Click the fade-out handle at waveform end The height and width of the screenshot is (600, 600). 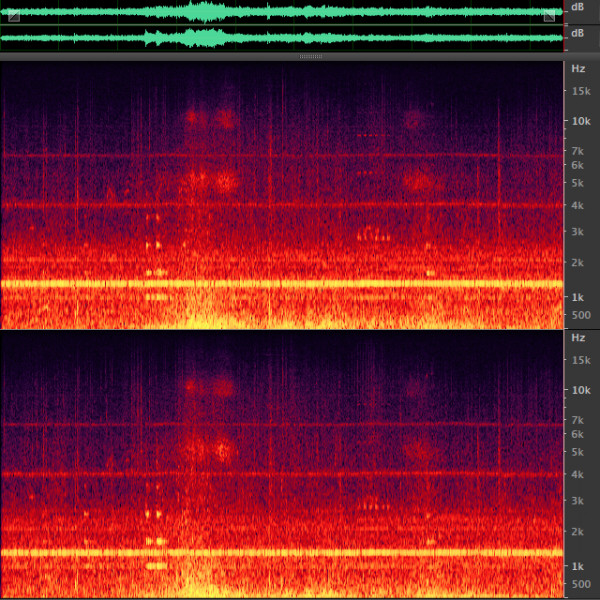pos(549,16)
